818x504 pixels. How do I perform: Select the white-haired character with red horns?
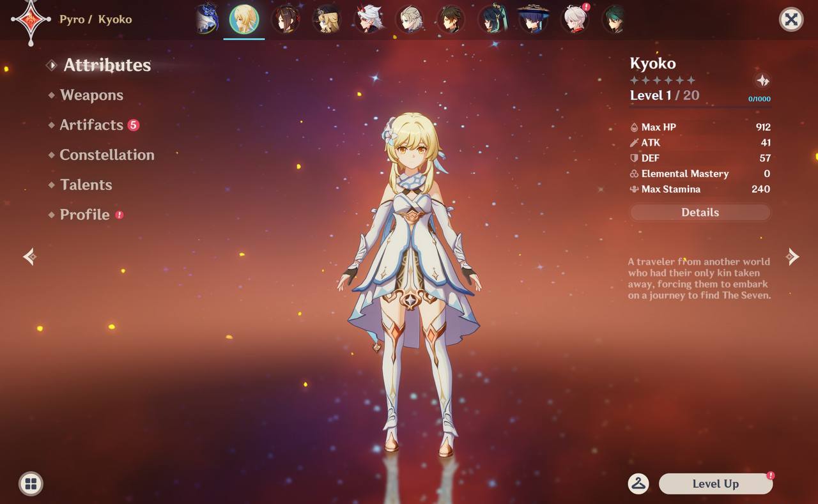coord(368,19)
